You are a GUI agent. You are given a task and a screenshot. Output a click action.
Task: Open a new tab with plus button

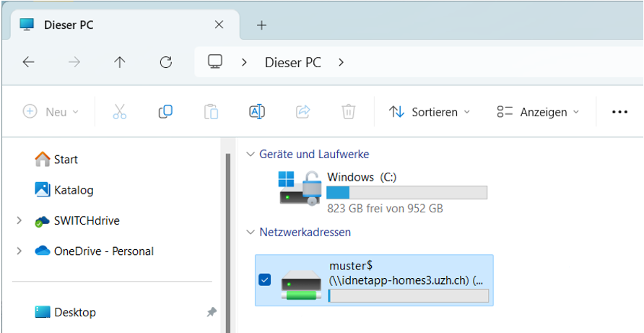click(261, 25)
